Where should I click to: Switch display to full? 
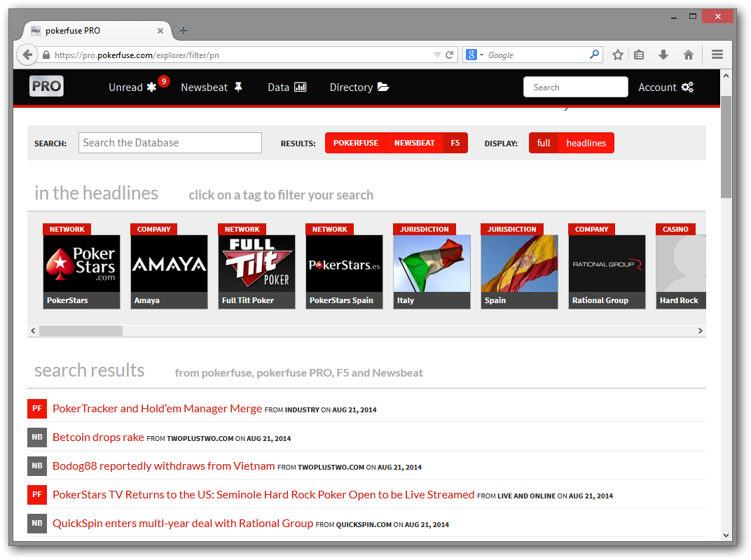544,143
